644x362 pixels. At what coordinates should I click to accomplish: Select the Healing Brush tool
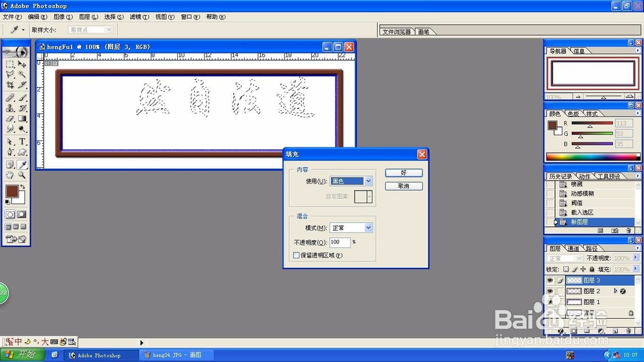point(10,98)
